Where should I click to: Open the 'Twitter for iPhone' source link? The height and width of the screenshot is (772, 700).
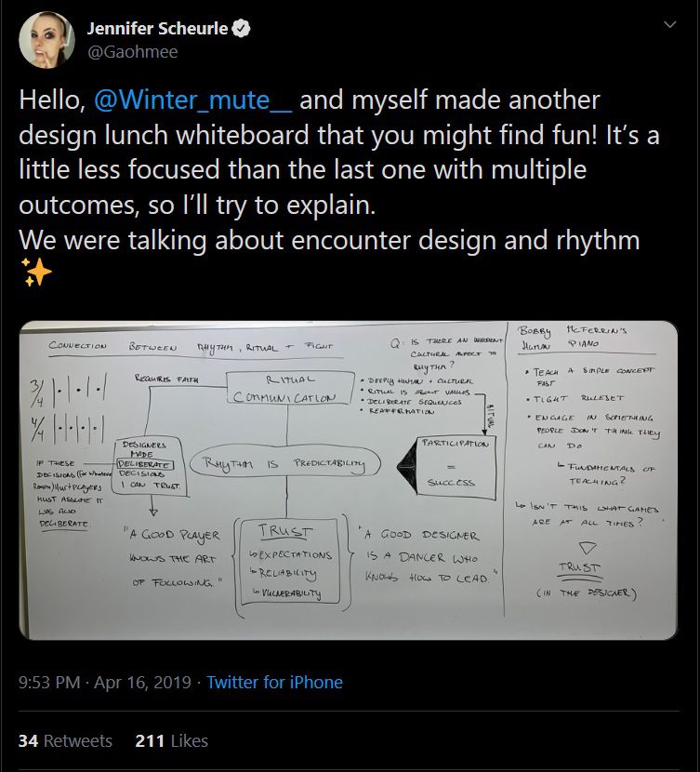(274, 682)
